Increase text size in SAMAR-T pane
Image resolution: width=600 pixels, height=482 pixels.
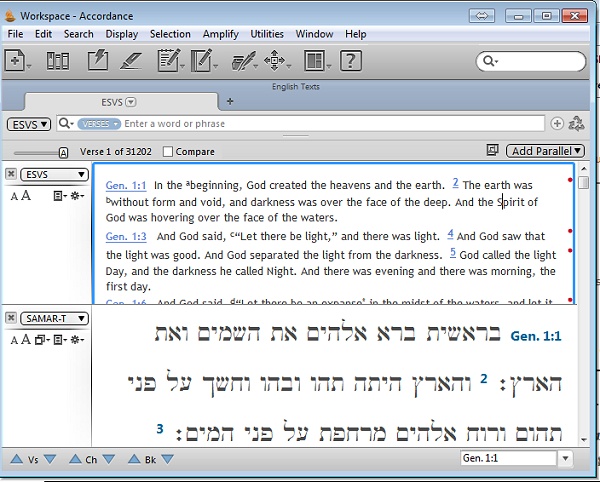26,339
